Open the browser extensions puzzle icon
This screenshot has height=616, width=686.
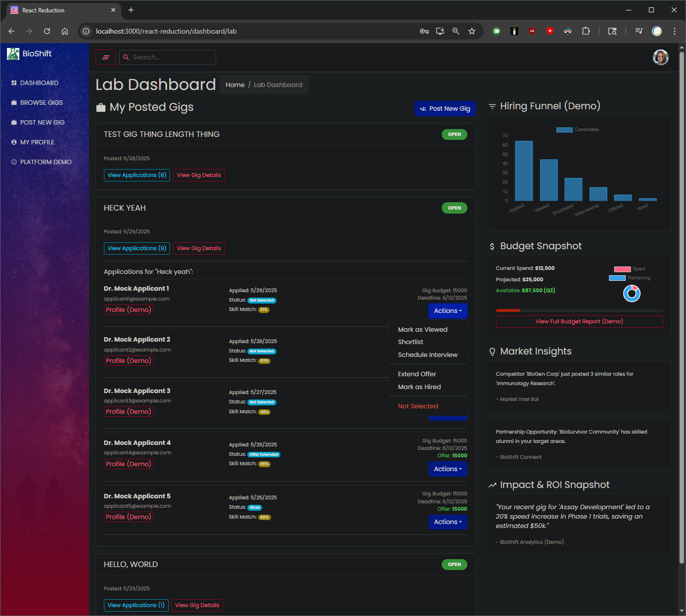point(586,31)
